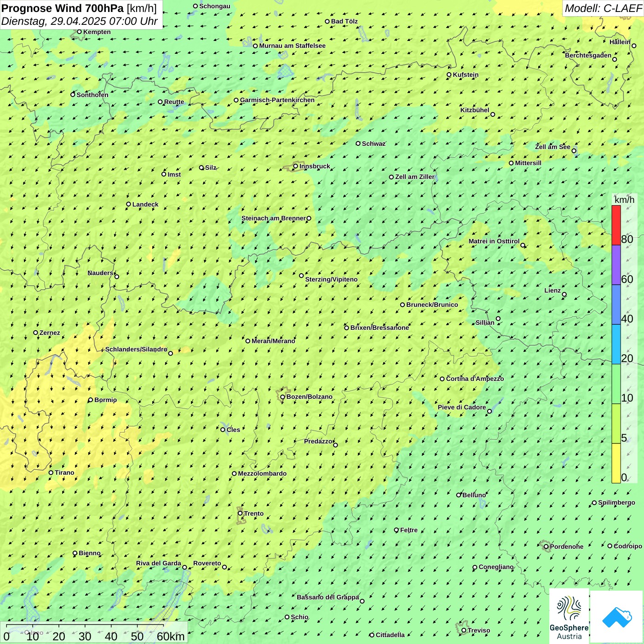This screenshot has height=644, width=644.
Task: Select the blue 40–60 km/h legend swatch
Action: [616, 305]
